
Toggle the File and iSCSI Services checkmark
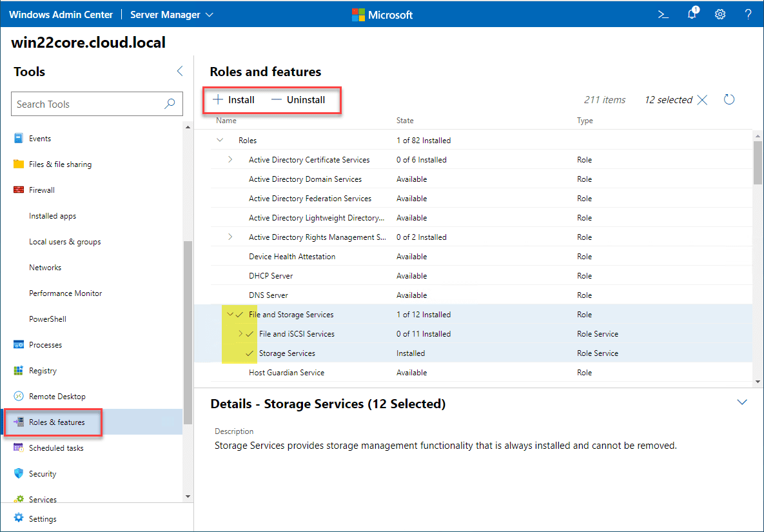point(248,333)
